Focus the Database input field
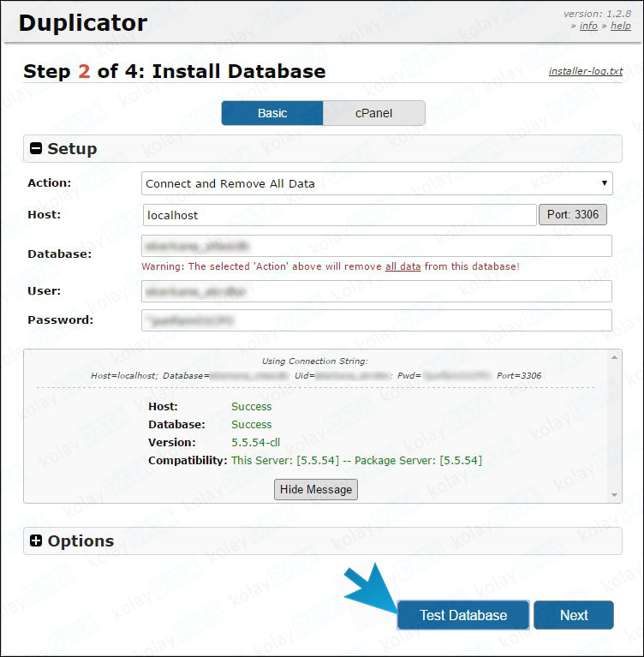This screenshot has height=657, width=644. 377,246
